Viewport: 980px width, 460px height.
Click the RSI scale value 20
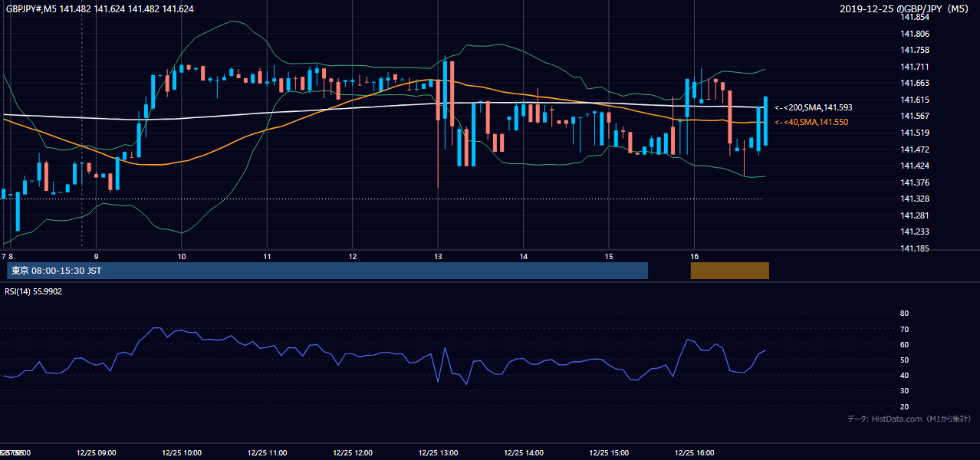pyautogui.click(x=904, y=406)
